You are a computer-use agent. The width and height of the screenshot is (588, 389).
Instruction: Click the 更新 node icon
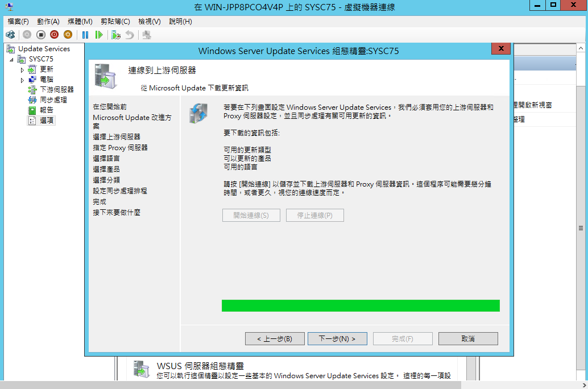tap(32, 69)
